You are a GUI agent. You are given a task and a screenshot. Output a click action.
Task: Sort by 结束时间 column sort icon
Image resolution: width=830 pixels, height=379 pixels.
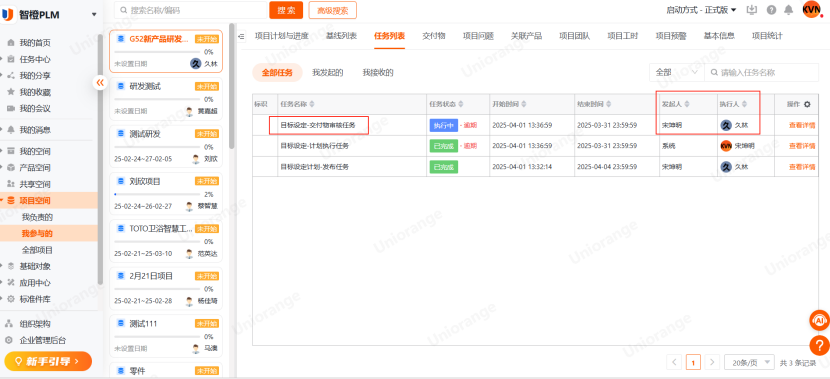609,104
